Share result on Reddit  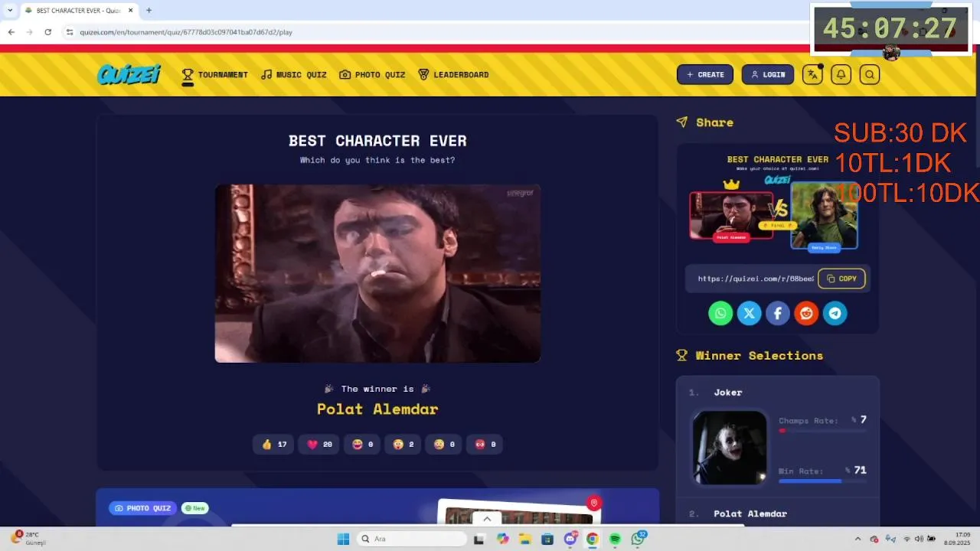click(x=806, y=313)
